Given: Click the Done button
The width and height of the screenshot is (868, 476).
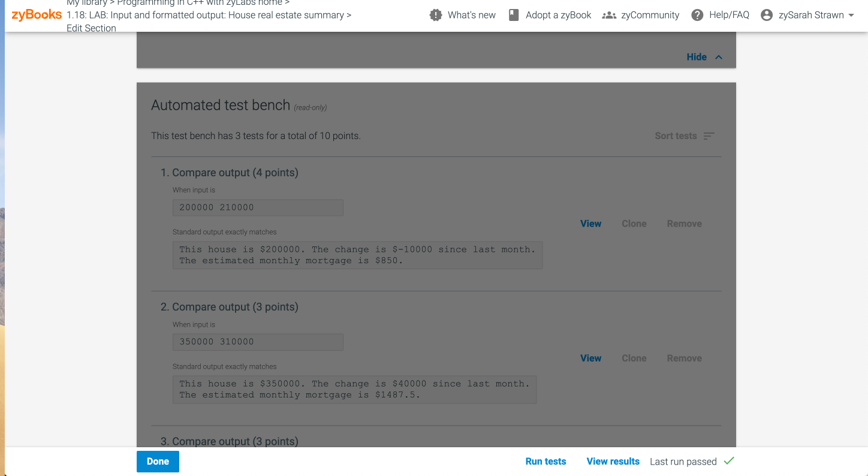Looking at the screenshot, I should point(158,462).
